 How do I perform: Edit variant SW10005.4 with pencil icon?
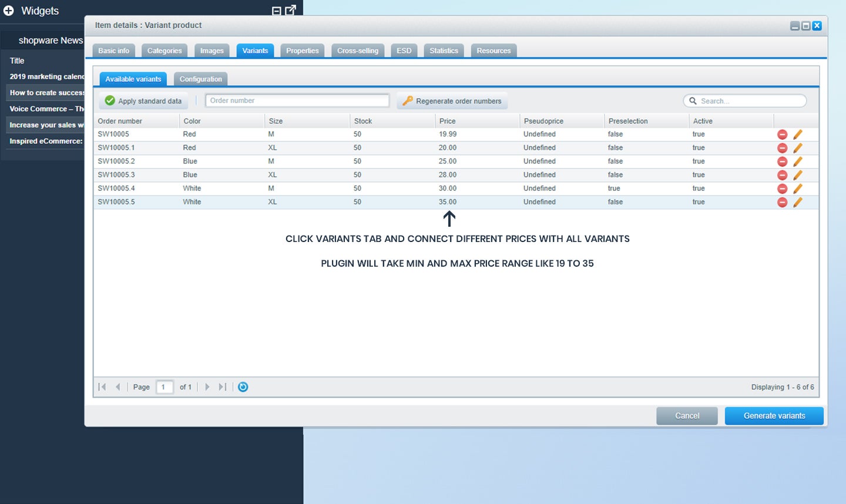point(797,189)
